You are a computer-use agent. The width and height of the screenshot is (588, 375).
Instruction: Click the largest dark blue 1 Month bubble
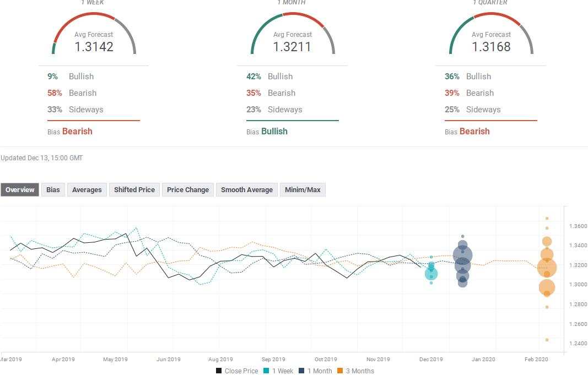point(463,256)
